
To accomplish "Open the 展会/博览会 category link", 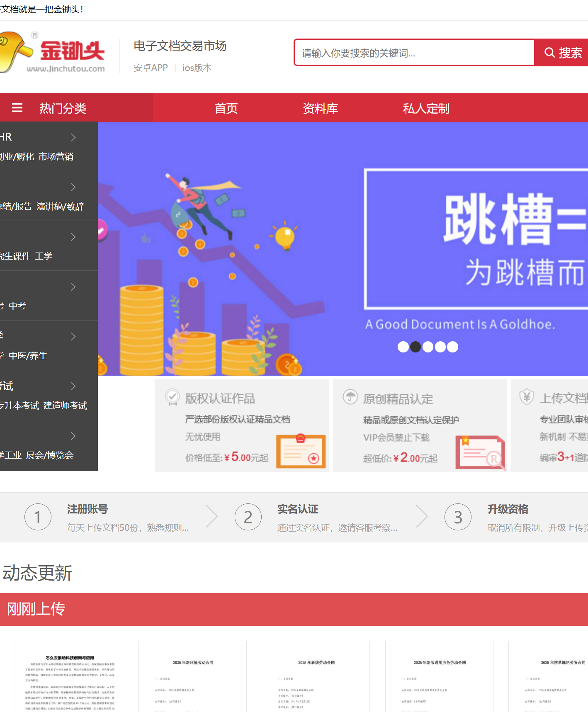I will coord(50,455).
